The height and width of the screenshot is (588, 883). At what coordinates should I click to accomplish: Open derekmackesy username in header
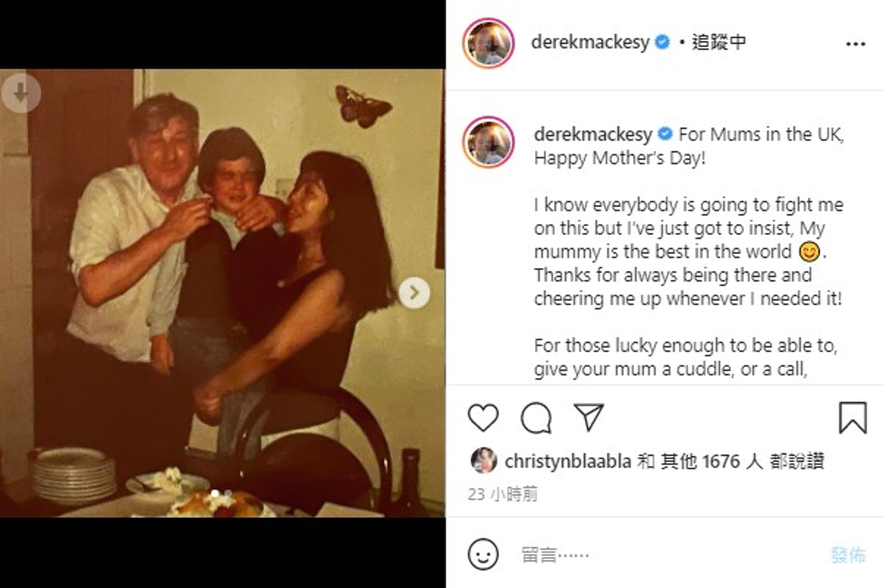click(590, 42)
